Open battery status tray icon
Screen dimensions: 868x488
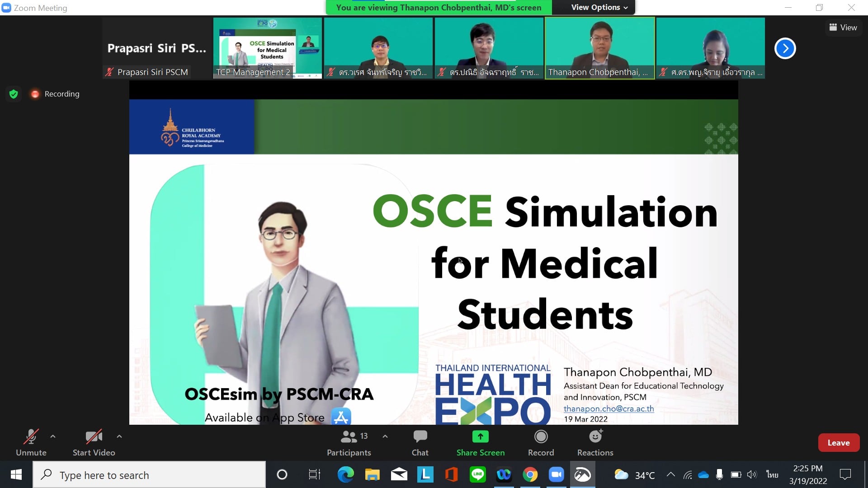(x=736, y=475)
